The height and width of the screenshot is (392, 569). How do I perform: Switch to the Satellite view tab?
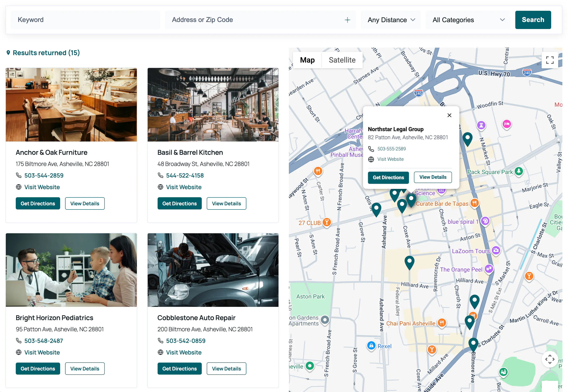342,60
